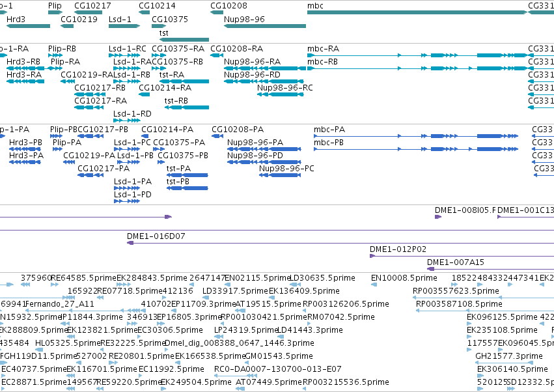Select the RP003557623.5prime EST label
554x392 pixels.
click(456, 291)
